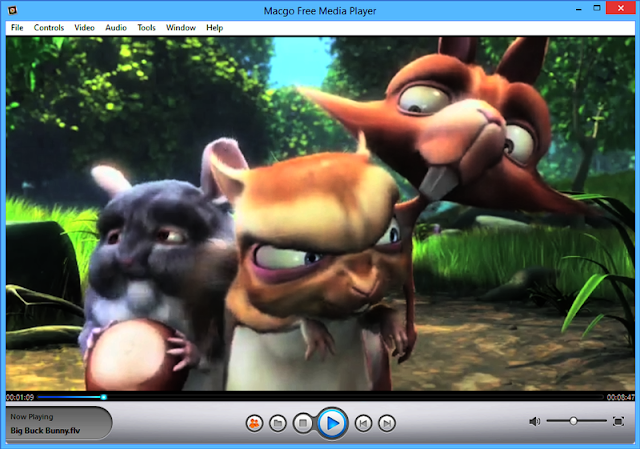Viewport: 640px width, 449px height.
Task: Click the Now Playing label
Action: (x=32, y=417)
